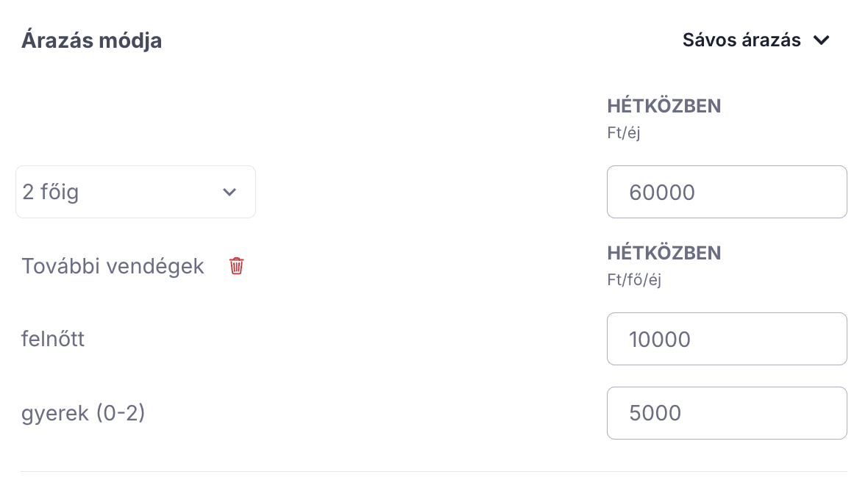Click the chevron next to Sávos árazás
Image resolution: width=868 pixels, height=491 pixels.
click(x=822, y=40)
